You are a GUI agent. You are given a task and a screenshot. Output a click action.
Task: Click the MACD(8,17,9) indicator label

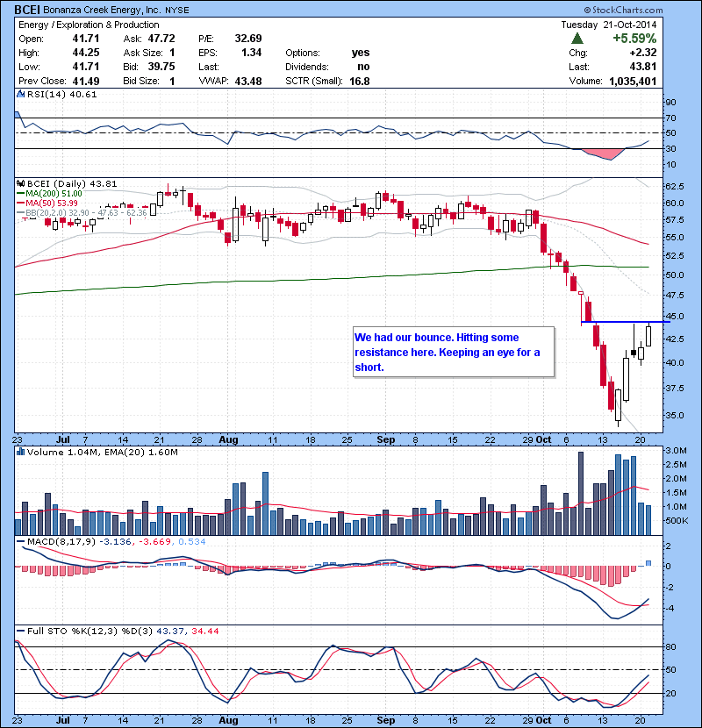coord(63,541)
